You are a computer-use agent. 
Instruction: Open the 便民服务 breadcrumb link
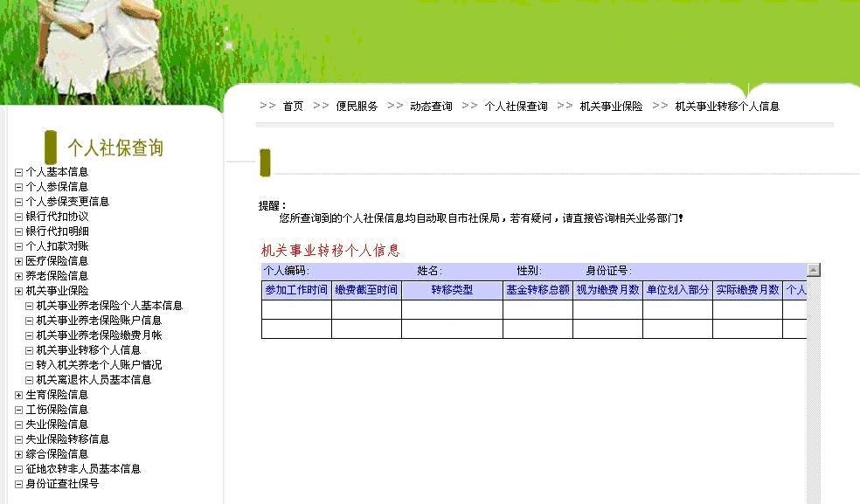pyautogui.click(x=355, y=106)
